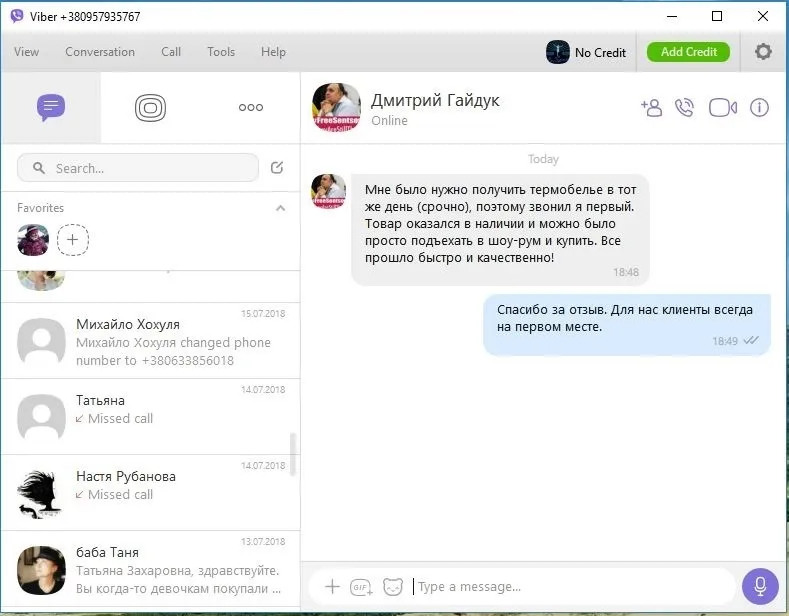Click Михайло Хохуля's default avatar

pyautogui.click(x=41, y=341)
